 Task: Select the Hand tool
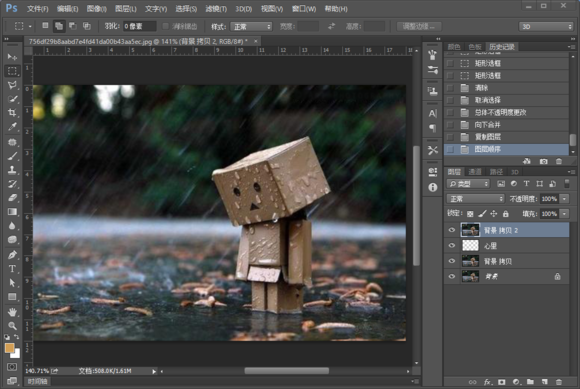coord(12,312)
